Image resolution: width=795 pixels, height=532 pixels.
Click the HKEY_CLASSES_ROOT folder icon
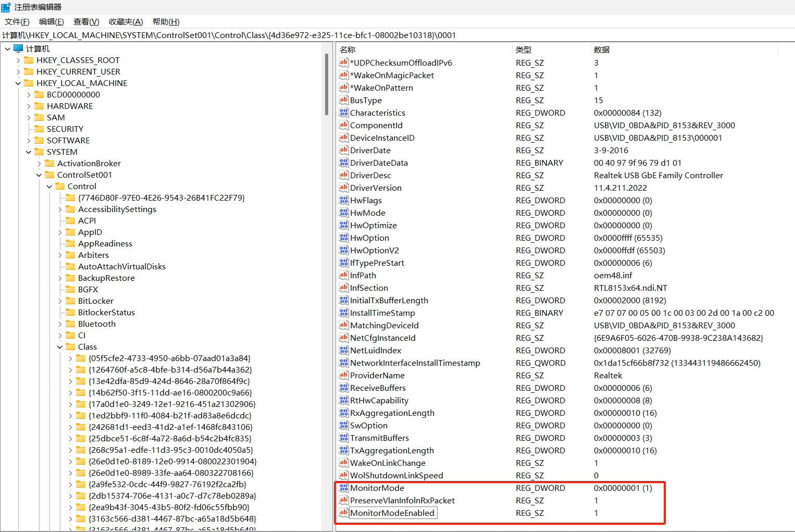pos(29,60)
